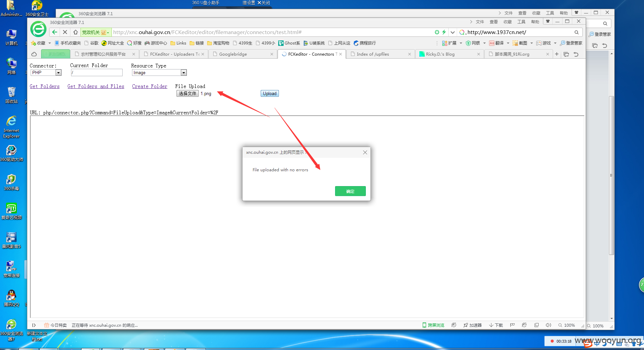644x350 pixels.
Task: Switch to 脚本漏洞_91Ri.org tab
Action: [x=518, y=54]
